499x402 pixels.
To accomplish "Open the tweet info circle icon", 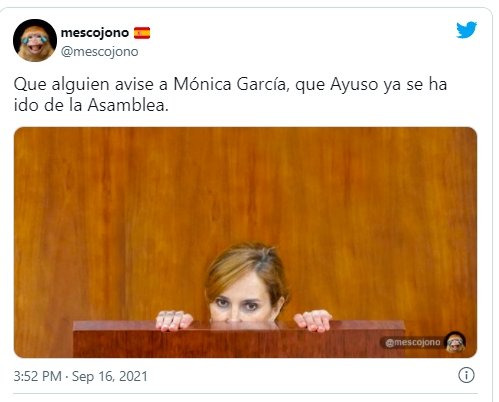I will (466, 375).
